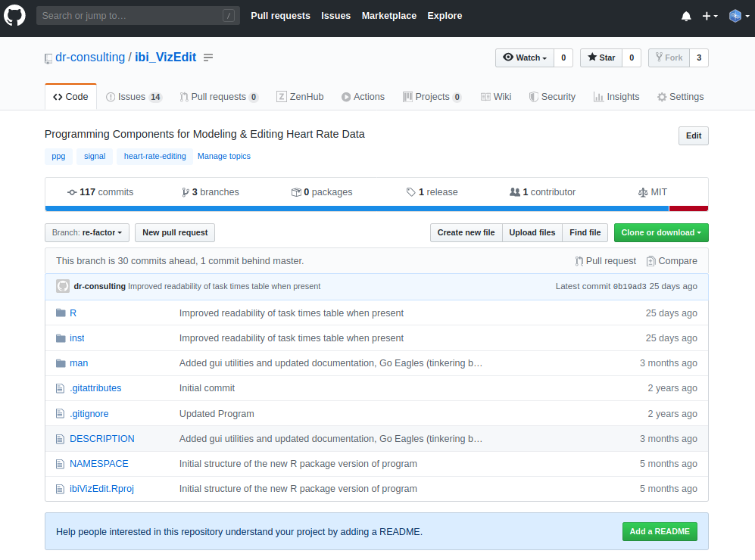Open the Insights tab

[616, 97]
